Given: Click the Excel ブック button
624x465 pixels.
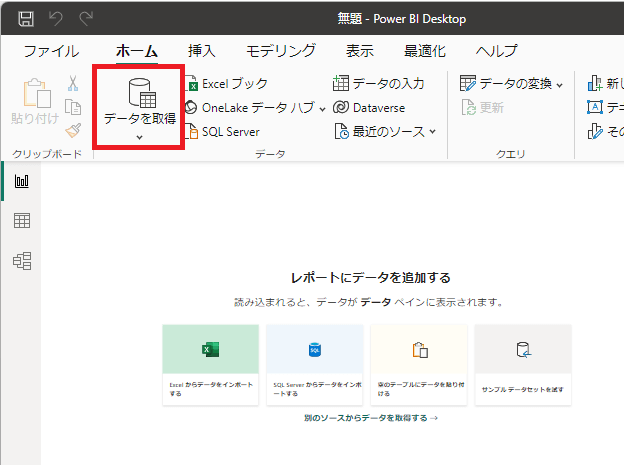Looking at the screenshot, I should click(226, 84).
